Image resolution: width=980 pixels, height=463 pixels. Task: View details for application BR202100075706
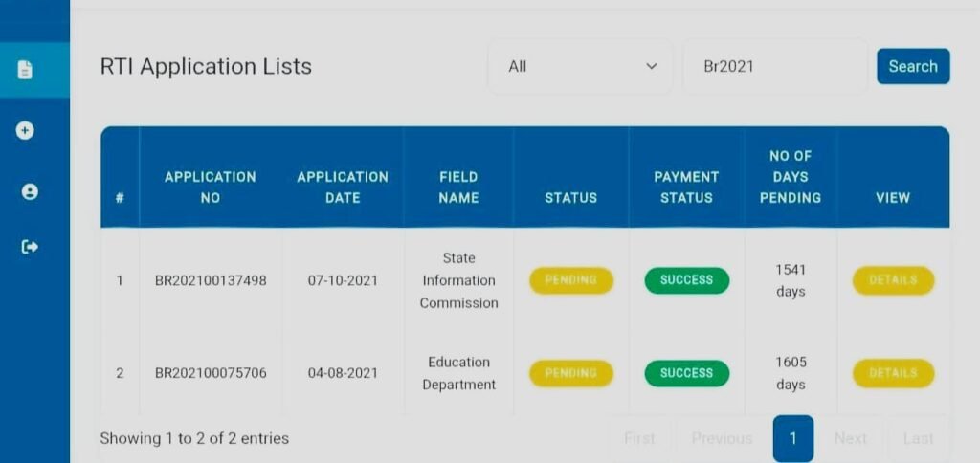pyautogui.click(x=893, y=373)
